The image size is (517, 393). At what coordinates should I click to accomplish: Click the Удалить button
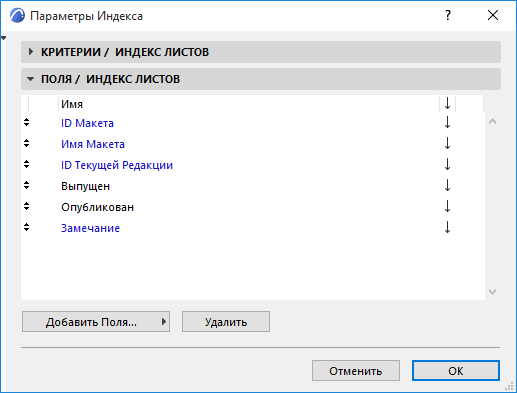tap(226, 322)
